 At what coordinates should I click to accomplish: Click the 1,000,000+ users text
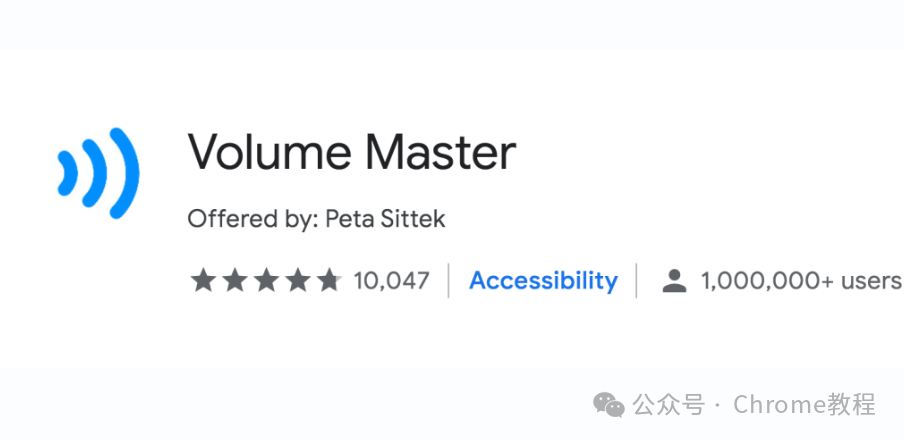point(801,281)
